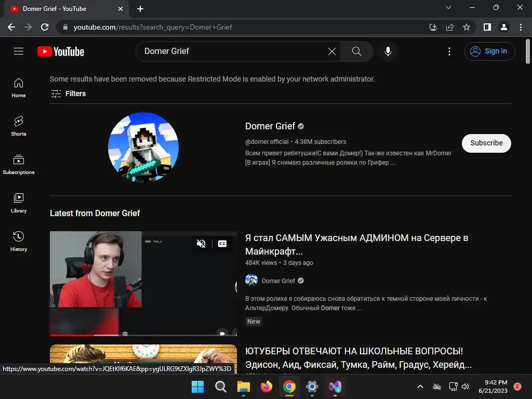Viewport: 532px width, 399px height.
Task: Bookmark this page with the star icon
Action: tap(467, 27)
